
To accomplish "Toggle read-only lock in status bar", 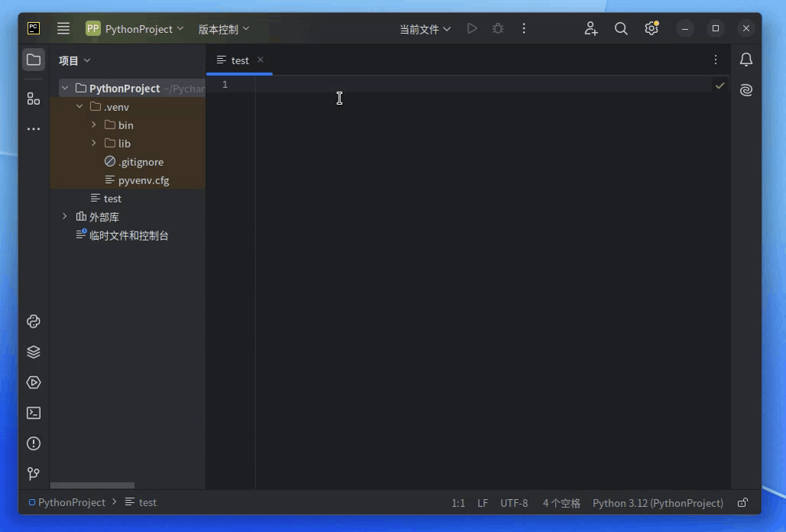I will [x=742, y=502].
